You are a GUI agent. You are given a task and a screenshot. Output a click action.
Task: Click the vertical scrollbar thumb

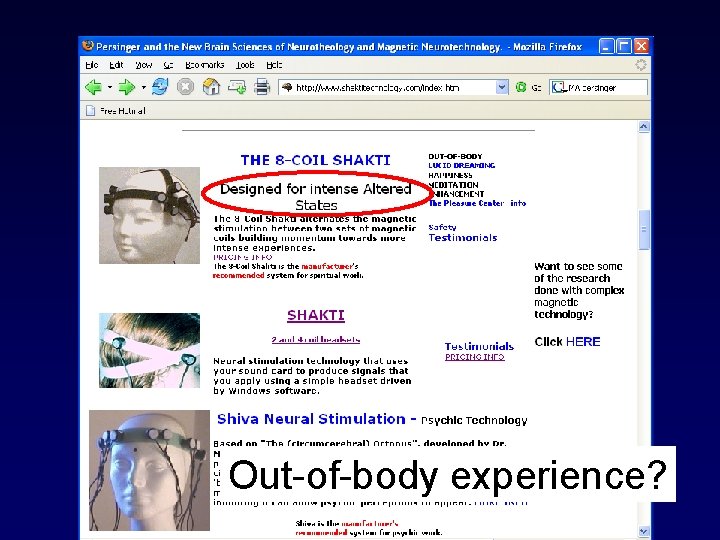[x=644, y=229]
